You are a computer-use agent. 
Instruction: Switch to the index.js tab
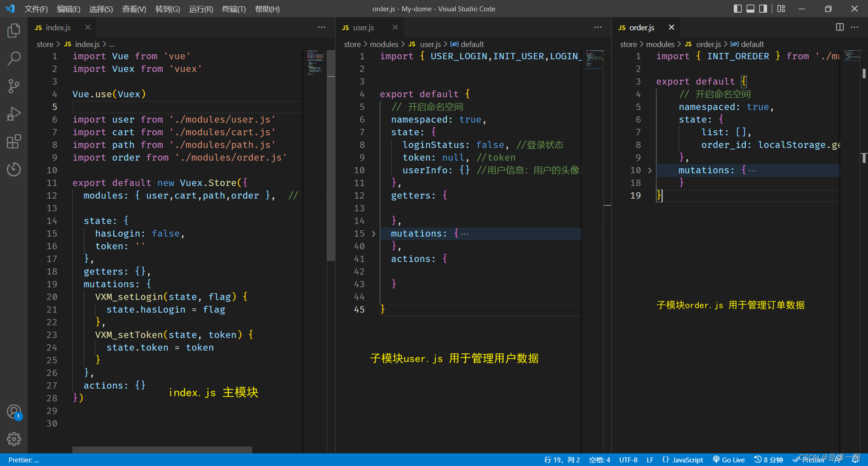57,27
